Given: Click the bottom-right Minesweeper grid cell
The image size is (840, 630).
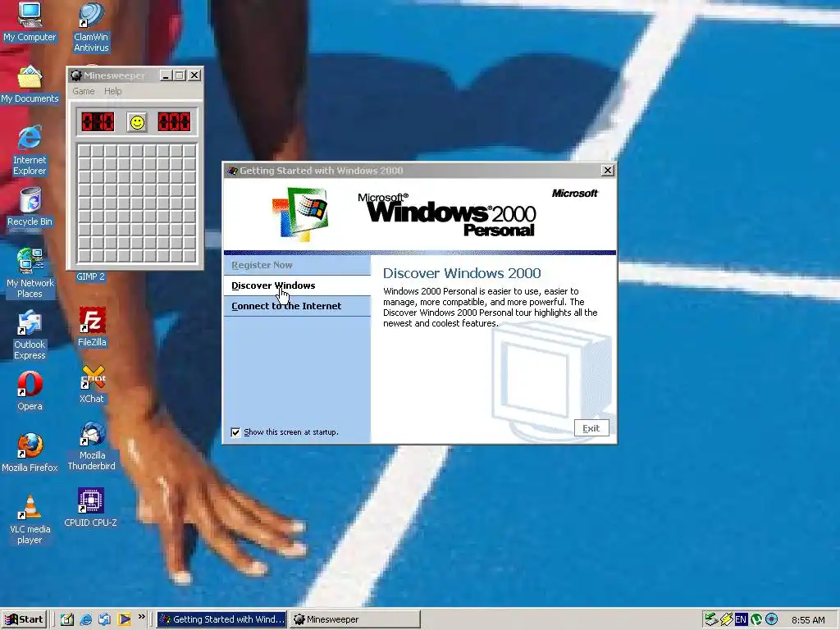Looking at the screenshot, I should (189, 256).
